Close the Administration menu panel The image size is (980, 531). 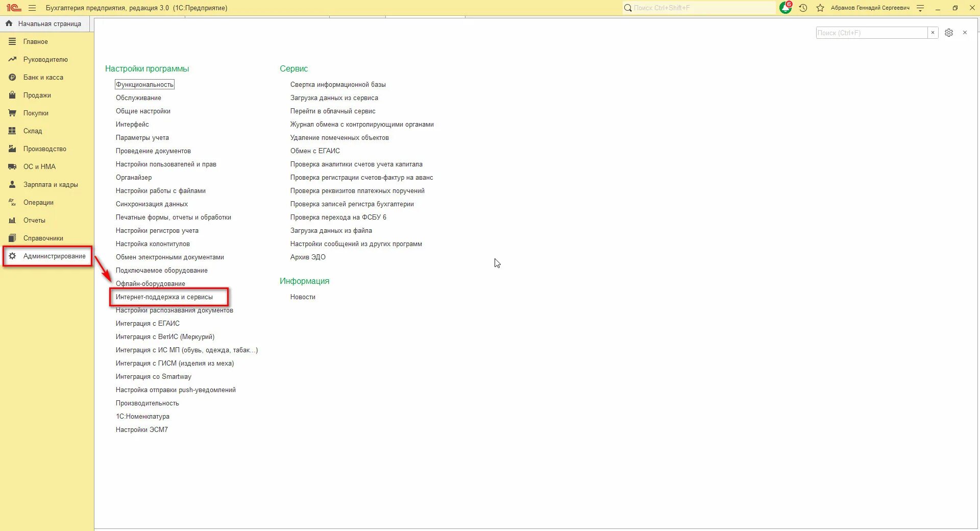(x=965, y=33)
